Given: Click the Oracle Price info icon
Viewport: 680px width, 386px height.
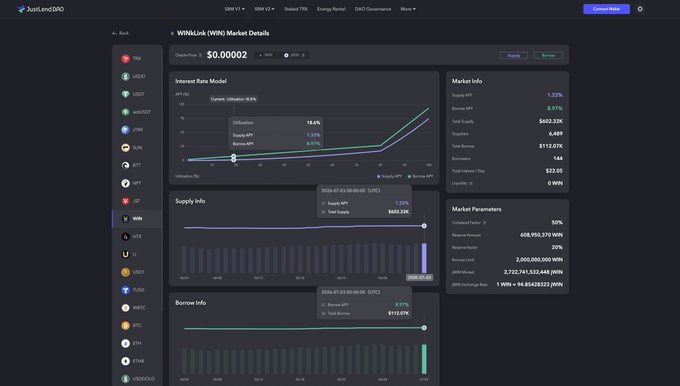Looking at the screenshot, I should click(200, 55).
